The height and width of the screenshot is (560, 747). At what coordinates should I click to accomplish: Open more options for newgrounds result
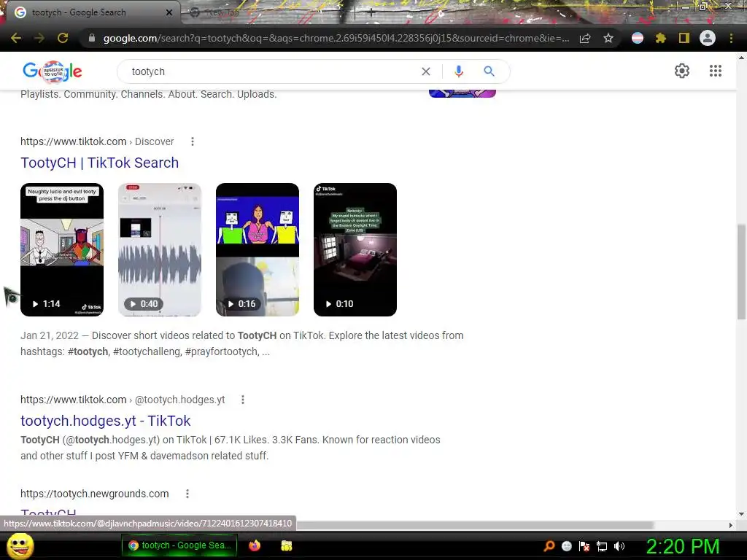coord(187,494)
